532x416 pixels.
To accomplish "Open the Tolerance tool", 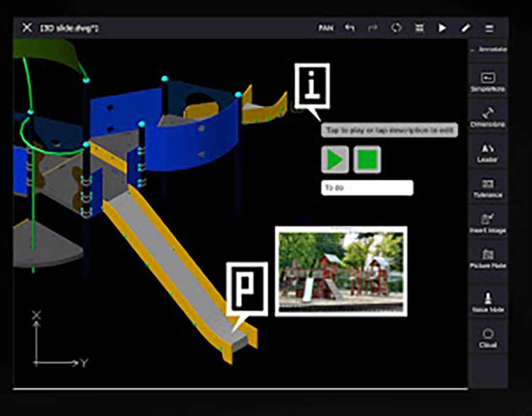I will (x=488, y=188).
